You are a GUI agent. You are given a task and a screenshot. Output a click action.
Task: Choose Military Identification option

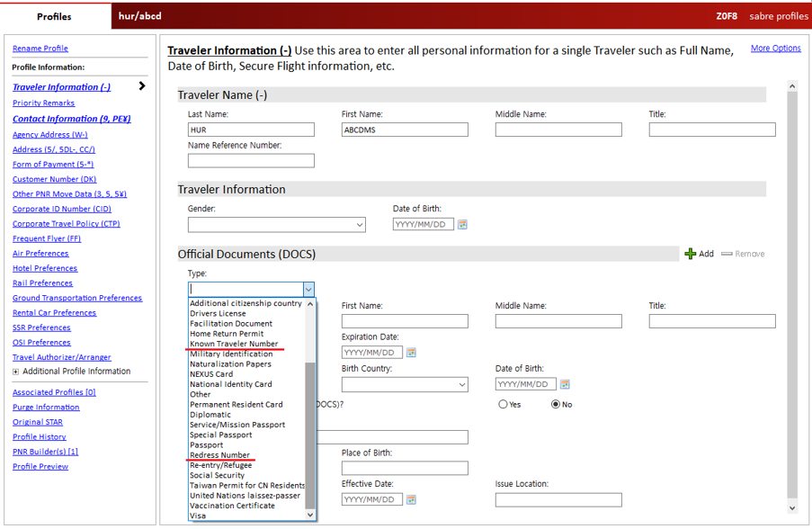231,354
